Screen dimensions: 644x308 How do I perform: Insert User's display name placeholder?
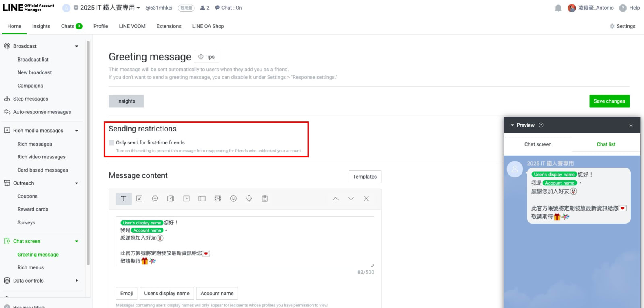pos(167,294)
